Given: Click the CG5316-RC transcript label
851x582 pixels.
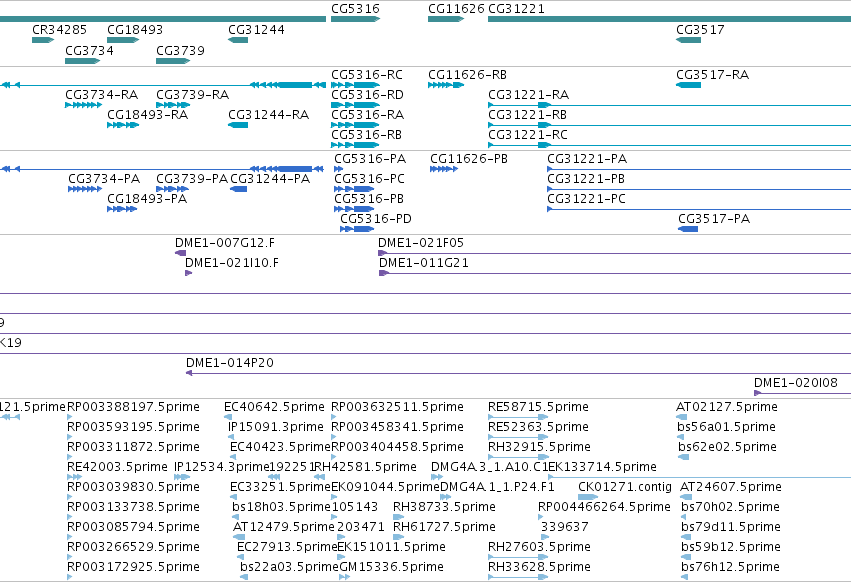Looking at the screenshot, I should [367, 75].
